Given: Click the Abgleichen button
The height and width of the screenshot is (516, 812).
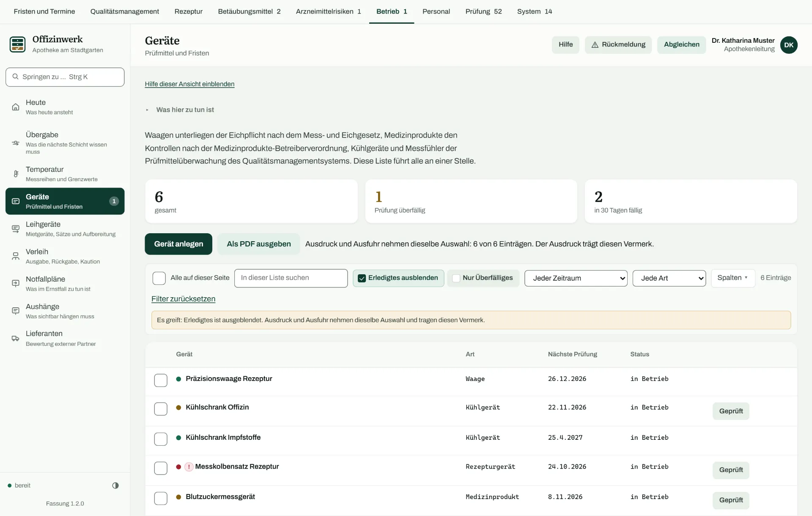Looking at the screenshot, I should click(x=681, y=45).
